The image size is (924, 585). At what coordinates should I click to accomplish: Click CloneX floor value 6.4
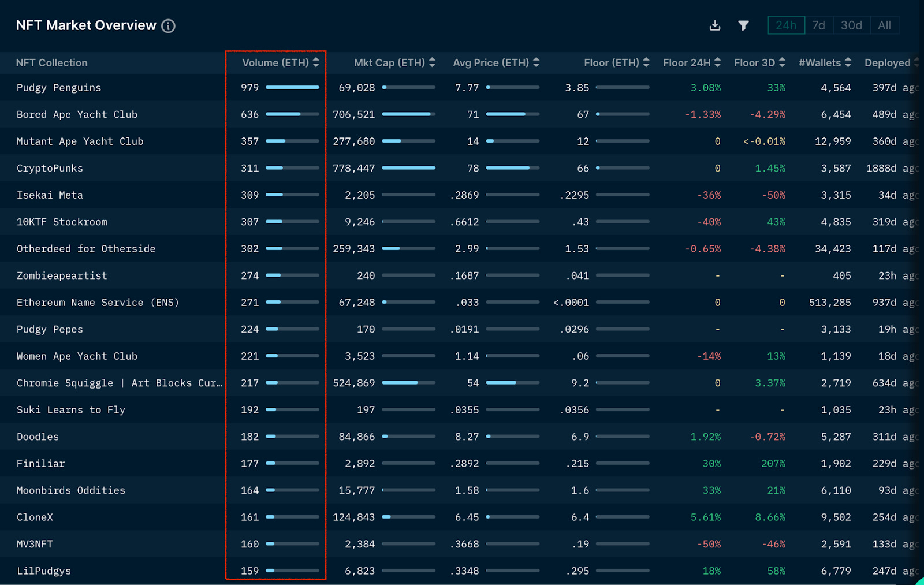(x=580, y=517)
